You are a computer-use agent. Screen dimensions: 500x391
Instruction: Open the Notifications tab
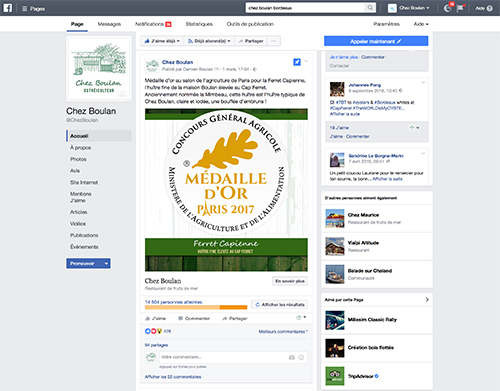click(153, 24)
